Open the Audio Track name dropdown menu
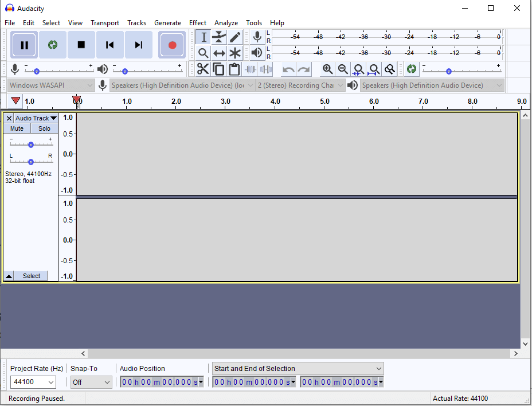The width and height of the screenshot is (532, 406). 36,118
